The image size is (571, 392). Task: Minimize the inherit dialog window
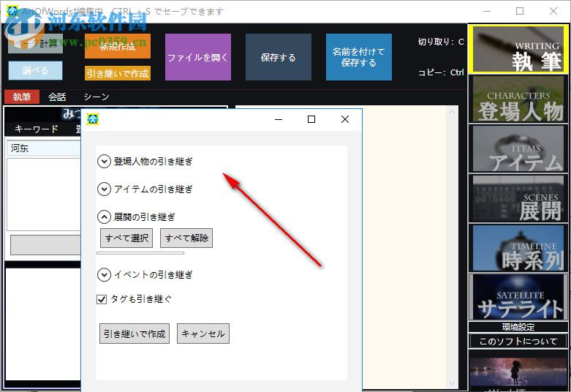tap(279, 119)
